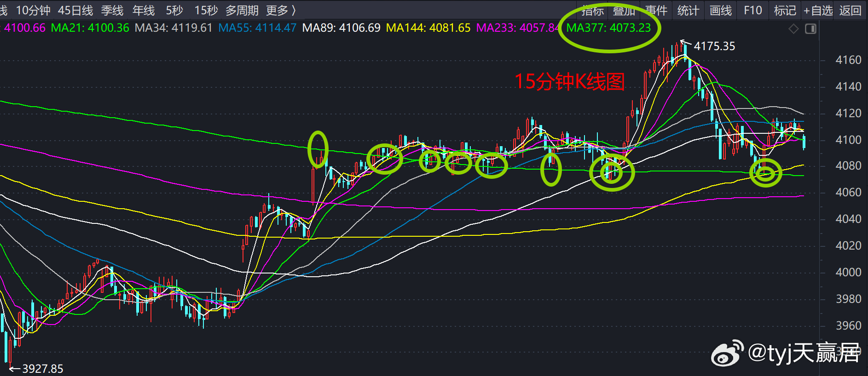
Task: Open the F10 company info button
Action: 753,10
